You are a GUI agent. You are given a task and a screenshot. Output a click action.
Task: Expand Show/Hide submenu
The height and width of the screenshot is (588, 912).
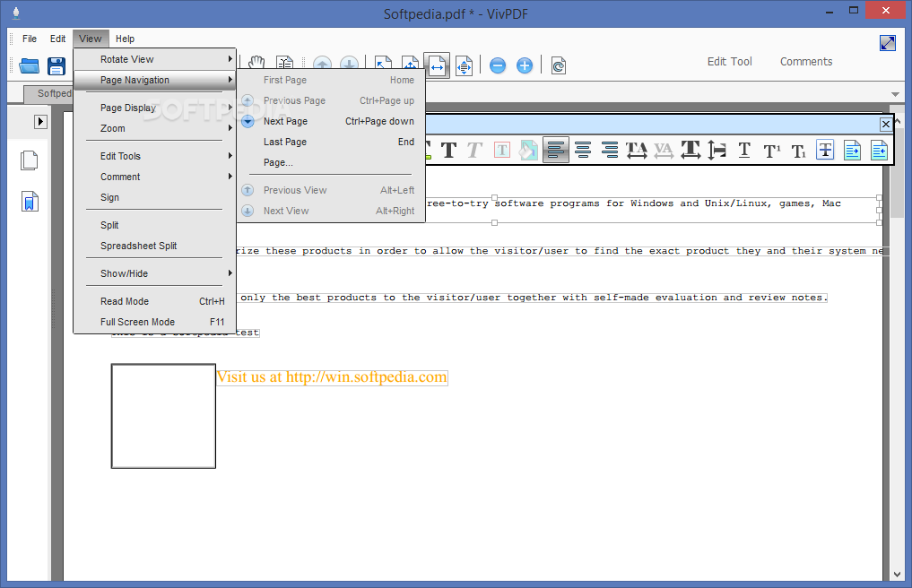154,273
